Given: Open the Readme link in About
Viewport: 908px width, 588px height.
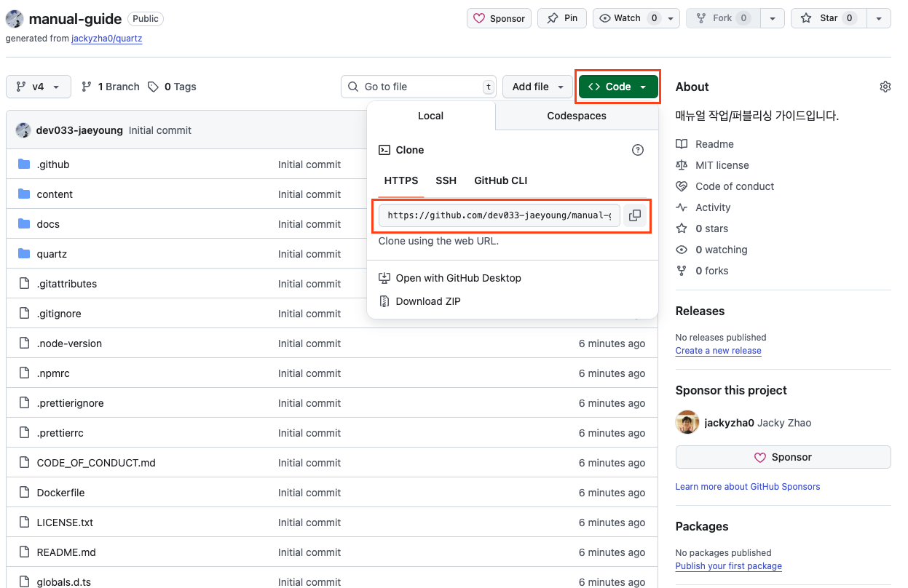Looking at the screenshot, I should [x=705, y=144].
